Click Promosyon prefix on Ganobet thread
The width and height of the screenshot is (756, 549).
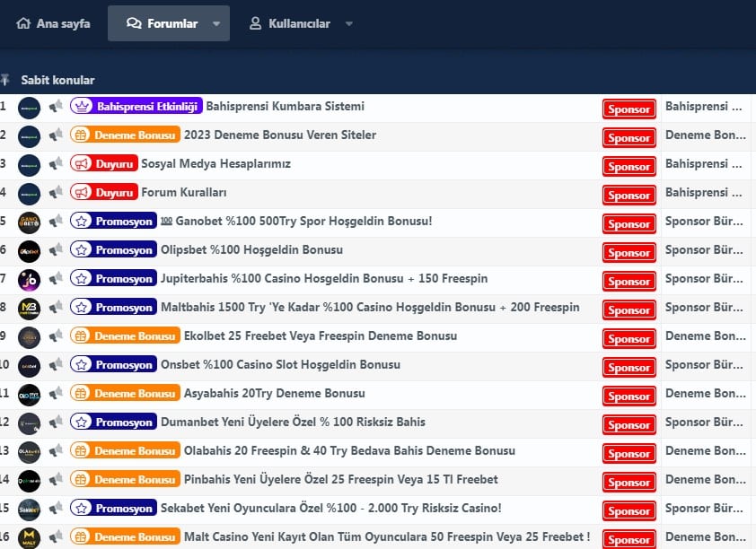113,221
